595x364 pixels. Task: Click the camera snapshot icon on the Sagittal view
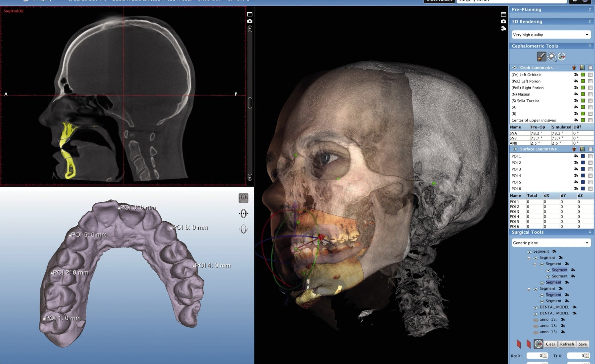(250, 20)
